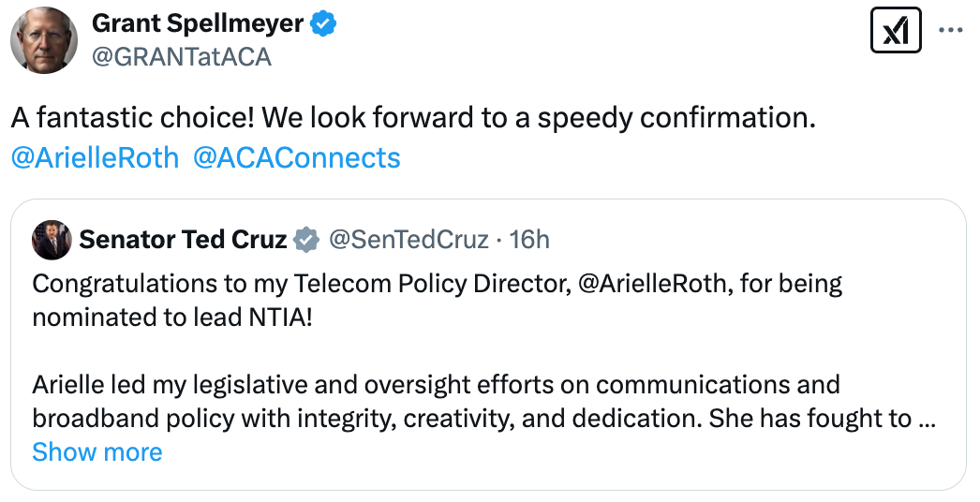Click the @GRANTatACA handle
The width and height of the screenshot is (980, 502).
point(181,56)
